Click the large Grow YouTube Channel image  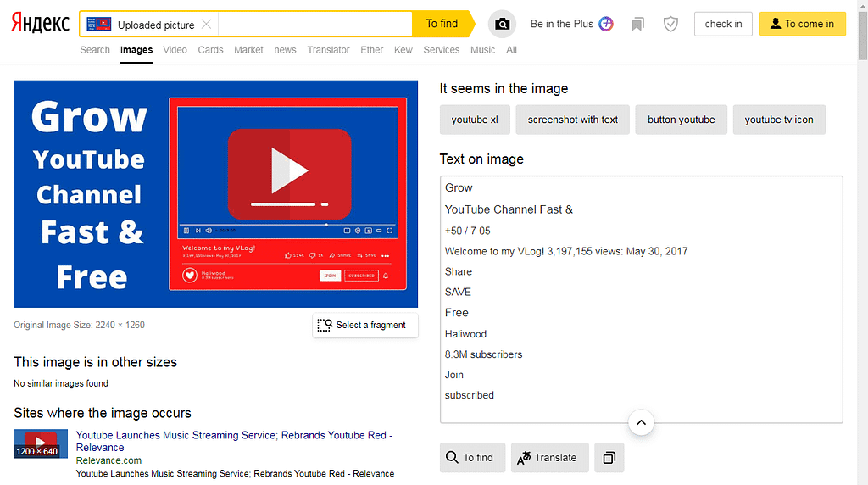pos(216,194)
